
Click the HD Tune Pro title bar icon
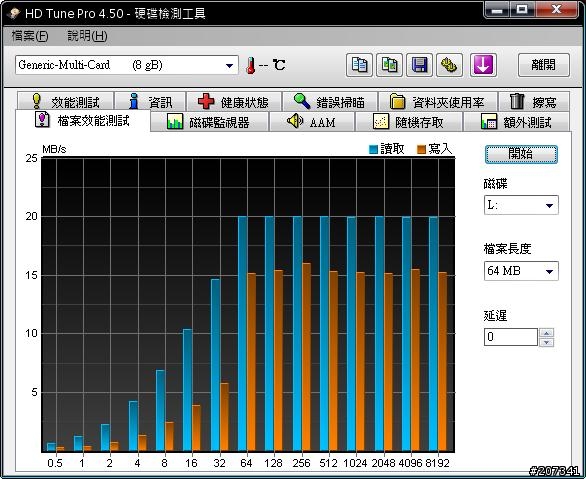point(14,13)
